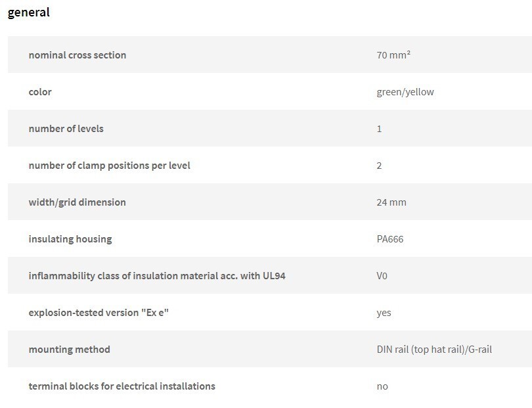The height and width of the screenshot is (408, 532).
Task: Click the value '1' for number of levels
Action: tap(380, 129)
